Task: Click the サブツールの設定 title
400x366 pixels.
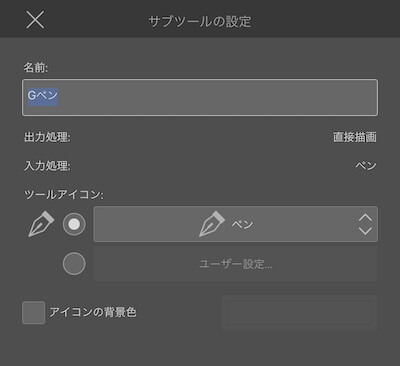Action: click(200, 22)
